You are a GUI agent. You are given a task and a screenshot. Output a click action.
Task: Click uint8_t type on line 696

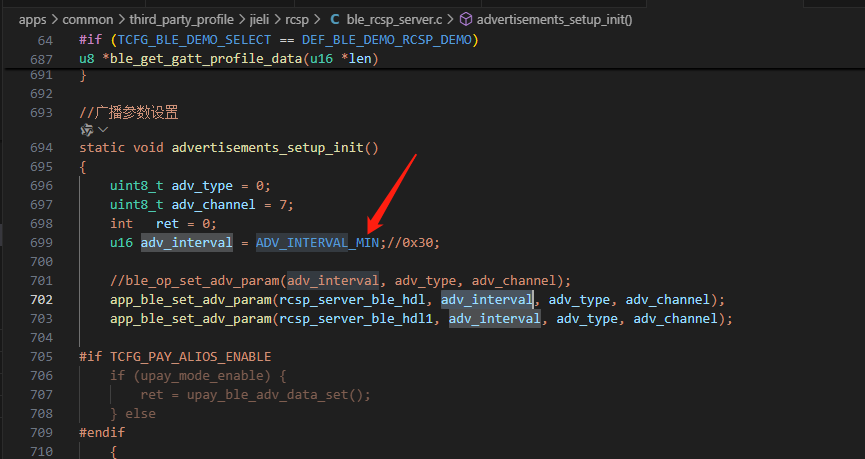click(136, 186)
